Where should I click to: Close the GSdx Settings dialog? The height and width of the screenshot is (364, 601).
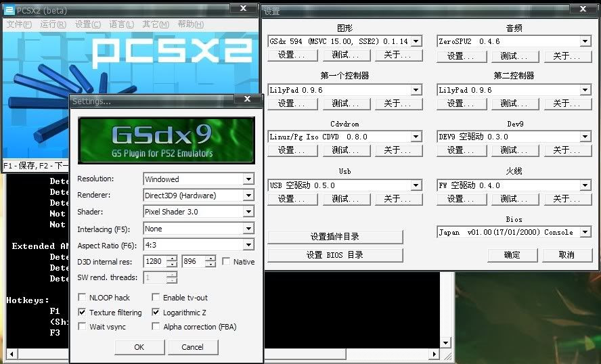pos(248,99)
